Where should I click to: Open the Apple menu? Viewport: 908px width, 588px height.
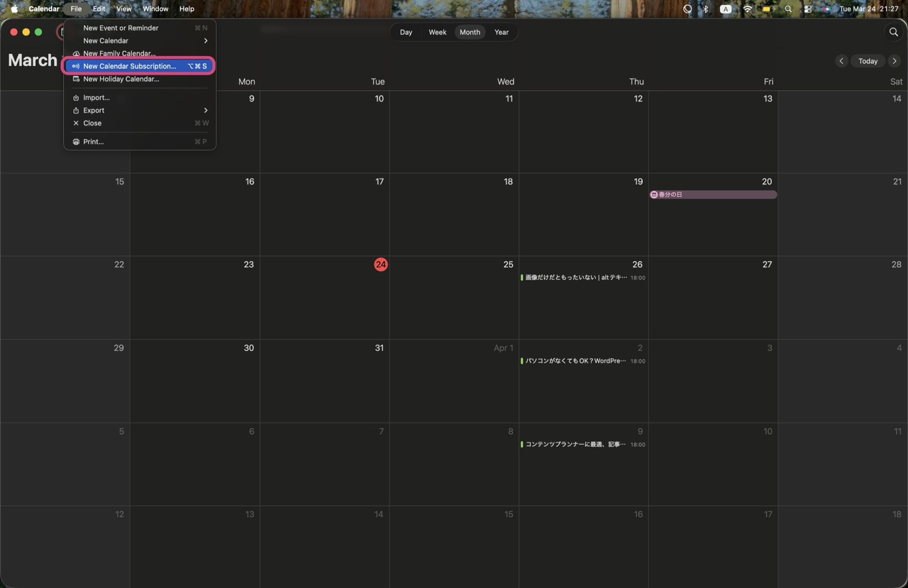click(x=13, y=9)
